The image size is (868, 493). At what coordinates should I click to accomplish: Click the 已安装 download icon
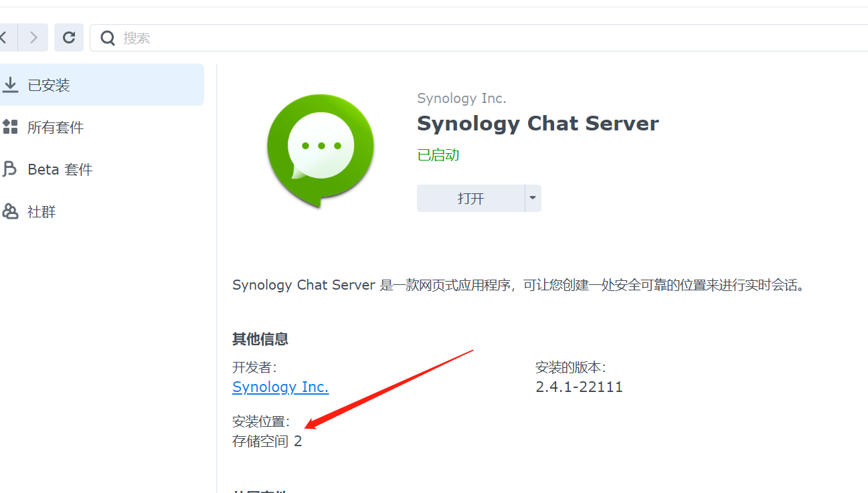[10, 85]
